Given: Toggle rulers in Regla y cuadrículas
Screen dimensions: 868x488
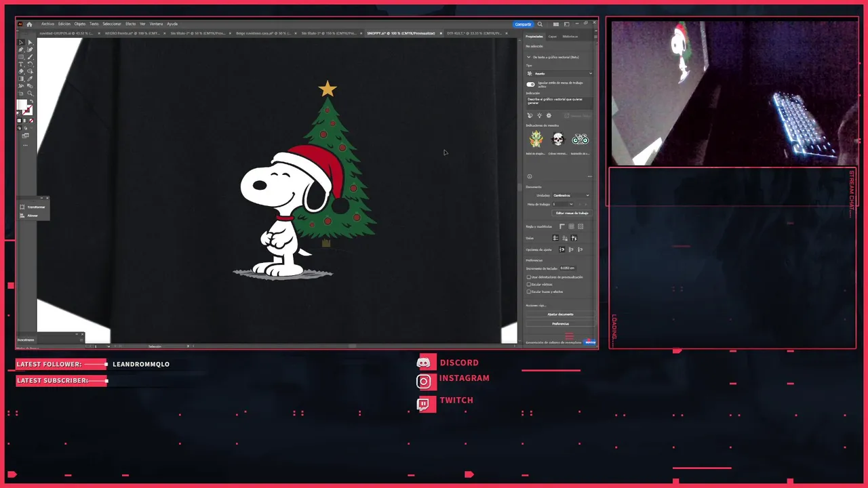Looking at the screenshot, I should point(562,226).
